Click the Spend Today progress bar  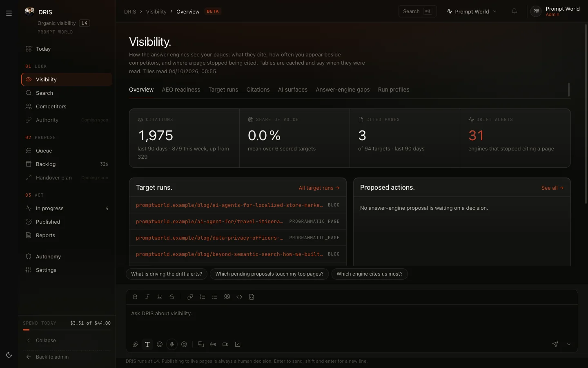[67, 330]
